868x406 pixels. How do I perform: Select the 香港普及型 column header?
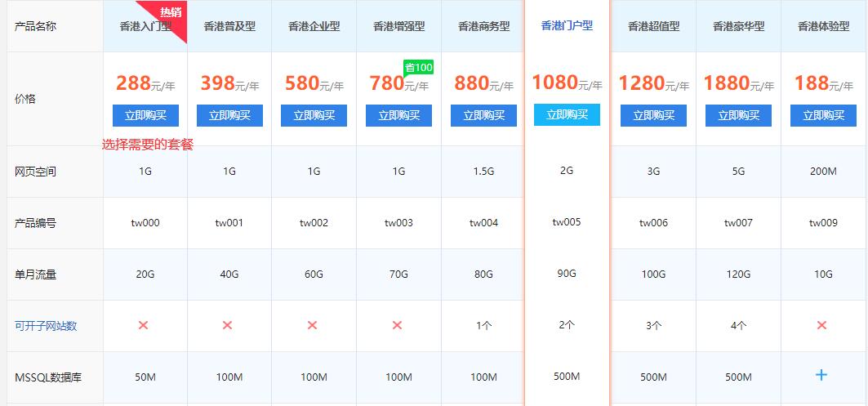(229, 26)
